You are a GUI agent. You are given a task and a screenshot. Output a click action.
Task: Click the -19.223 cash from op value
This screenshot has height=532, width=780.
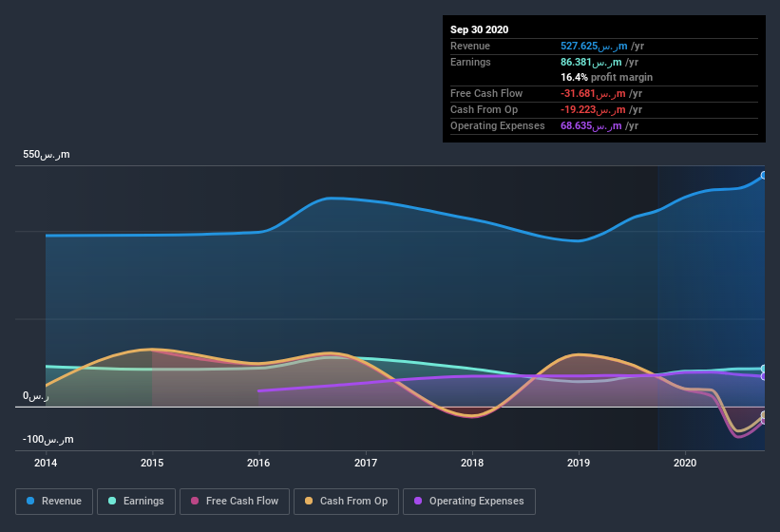593,110
